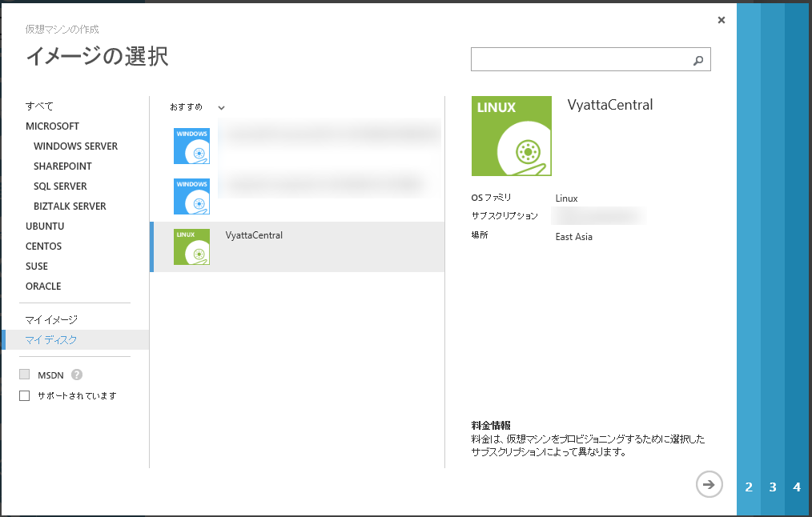Image resolution: width=812 pixels, height=517 pixels.
Task: Open the MSDN help question mark
Action: coord(77,375)
